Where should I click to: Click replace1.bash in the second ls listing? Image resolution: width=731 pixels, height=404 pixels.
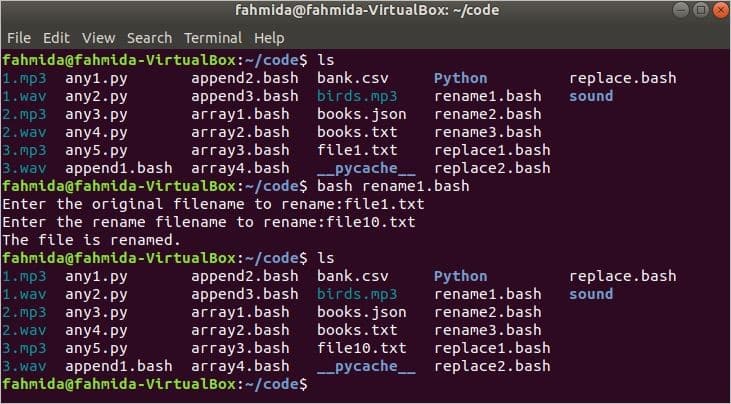pyautogui.click(x=492, y=348)
